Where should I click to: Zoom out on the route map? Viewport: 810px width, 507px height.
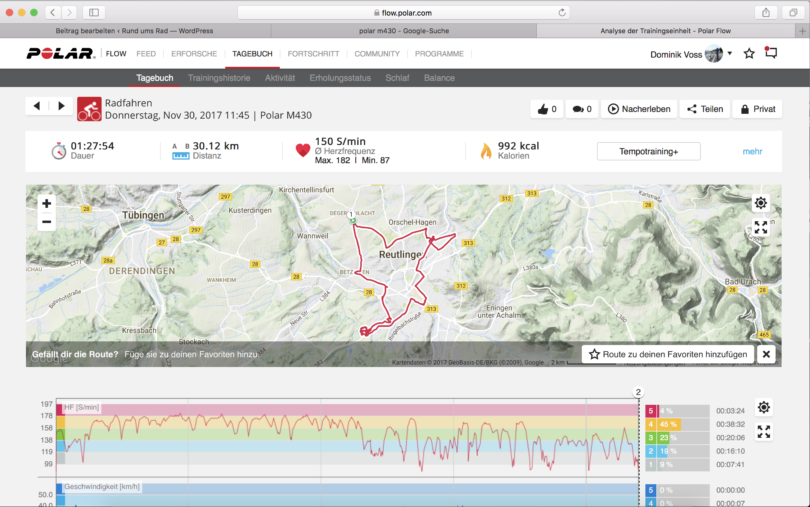pos(46,222)
